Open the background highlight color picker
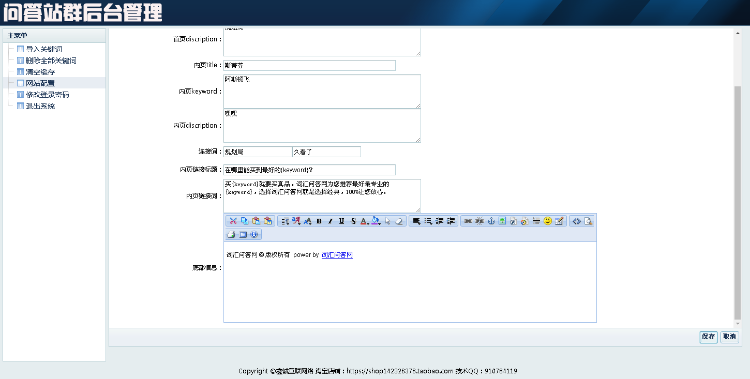Screen dimensions: 750x379 376,221
